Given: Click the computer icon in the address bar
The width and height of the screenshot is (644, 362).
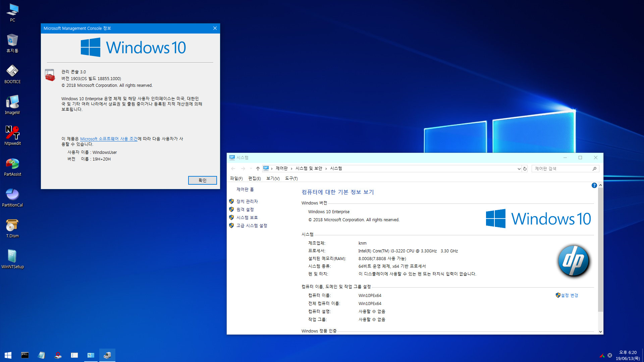Looking at the screenshot, I should [x=266, y=168].
